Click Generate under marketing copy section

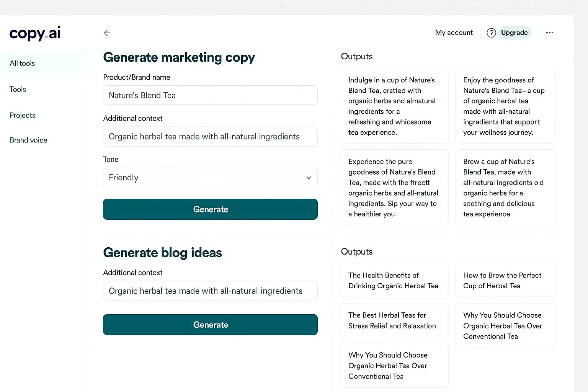pyautogui.click(x=210, y=209)
